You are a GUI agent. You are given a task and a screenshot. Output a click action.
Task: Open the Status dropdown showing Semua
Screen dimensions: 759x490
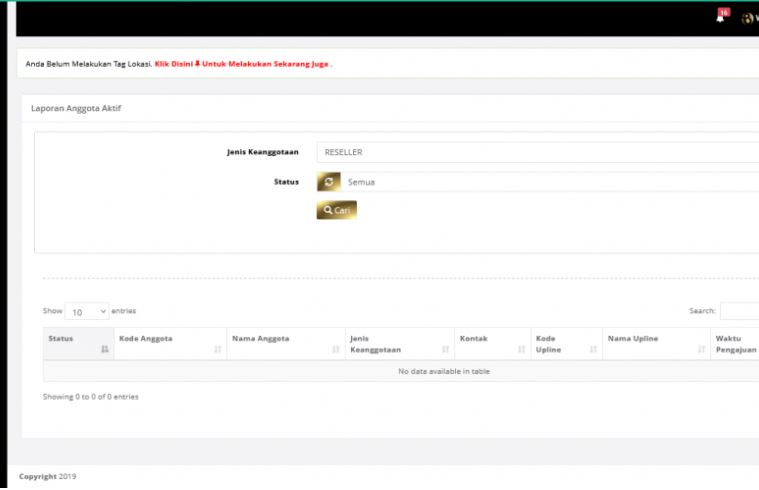pos(550,182)
